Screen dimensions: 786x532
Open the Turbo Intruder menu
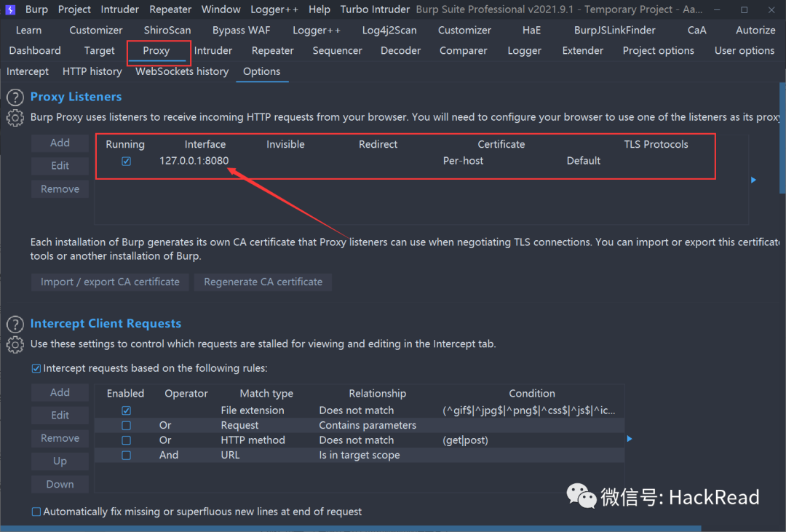[375, 9]
